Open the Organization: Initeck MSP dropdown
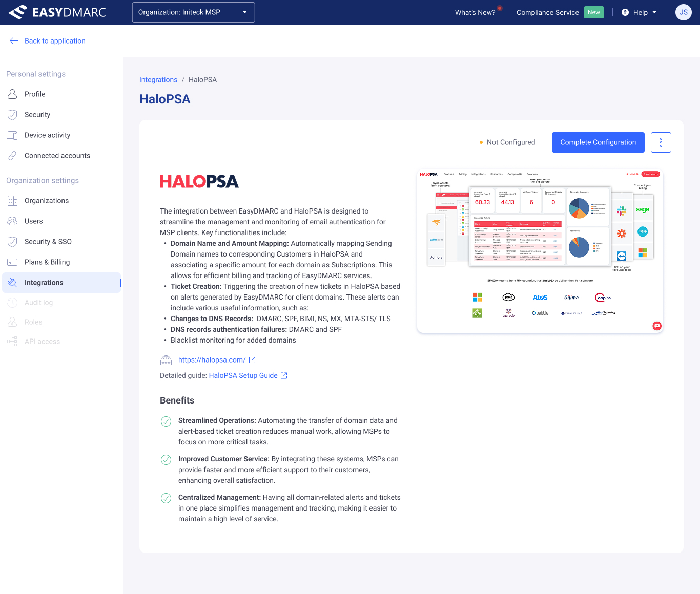Viewport: 700px width, 594px height. point(193,12)
